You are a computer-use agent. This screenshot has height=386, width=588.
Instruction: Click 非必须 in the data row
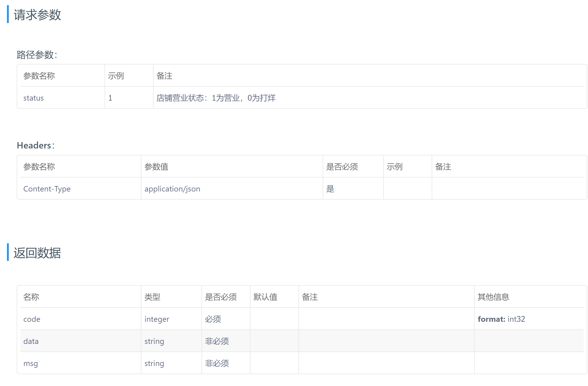click(x=217, y=341)
